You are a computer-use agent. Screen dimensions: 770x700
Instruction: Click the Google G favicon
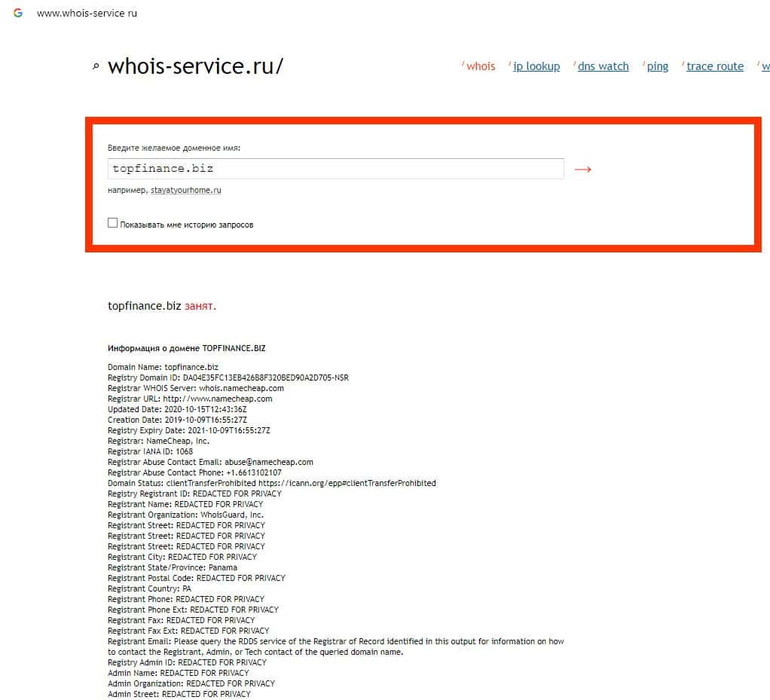point(18,13)
